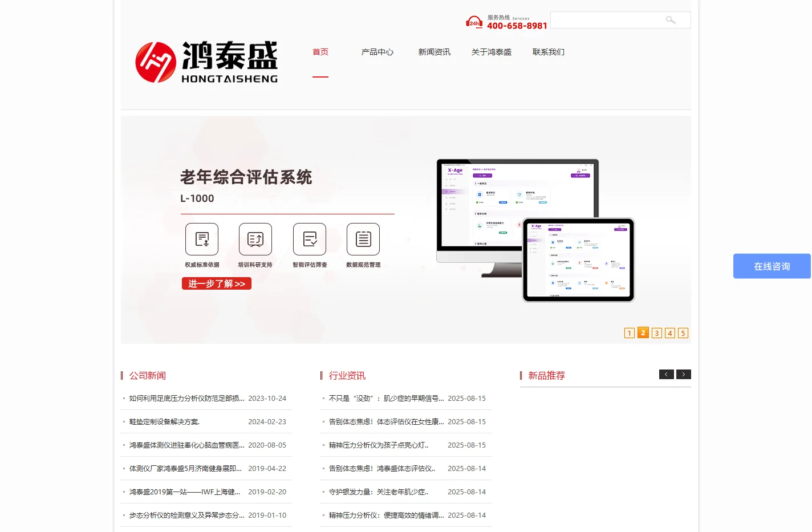Click the monitor and tablet product image

coord(535,230)
